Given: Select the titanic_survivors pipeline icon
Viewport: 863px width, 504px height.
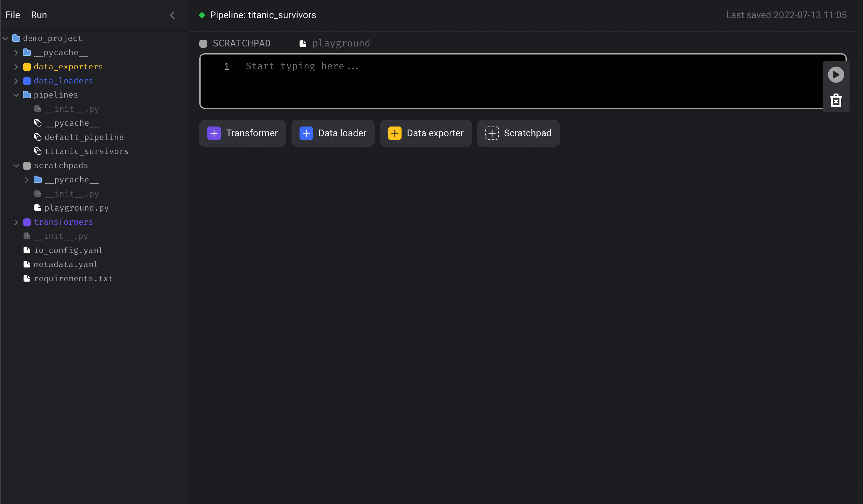Looking at the screenshot, I should coord(38,151).
